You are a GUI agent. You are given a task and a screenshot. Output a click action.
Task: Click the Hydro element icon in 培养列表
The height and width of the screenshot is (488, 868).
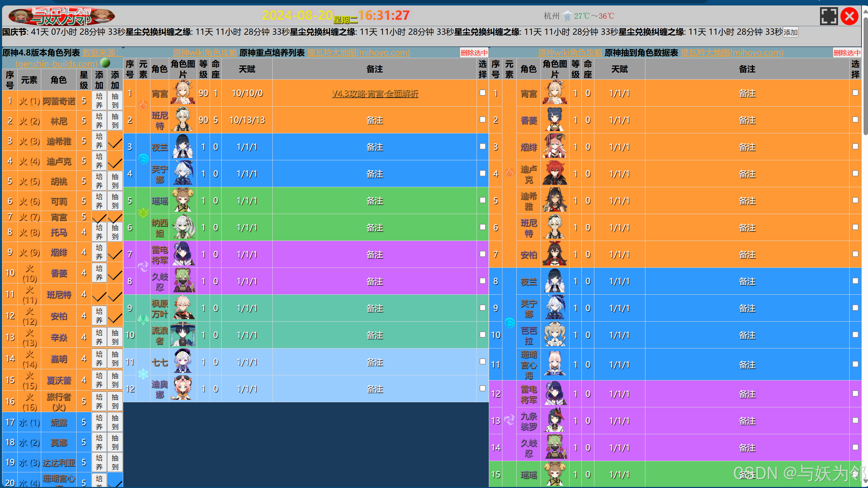(143, 159)
